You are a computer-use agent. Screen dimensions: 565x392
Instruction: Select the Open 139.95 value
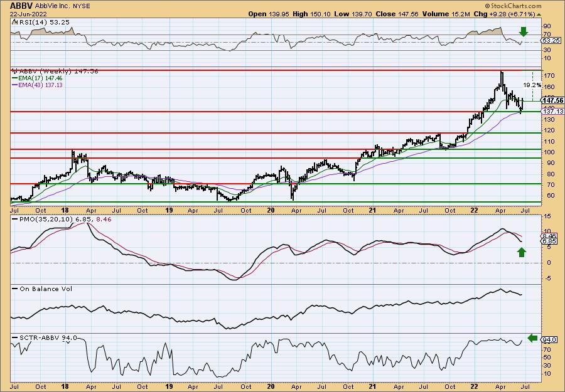269,14
